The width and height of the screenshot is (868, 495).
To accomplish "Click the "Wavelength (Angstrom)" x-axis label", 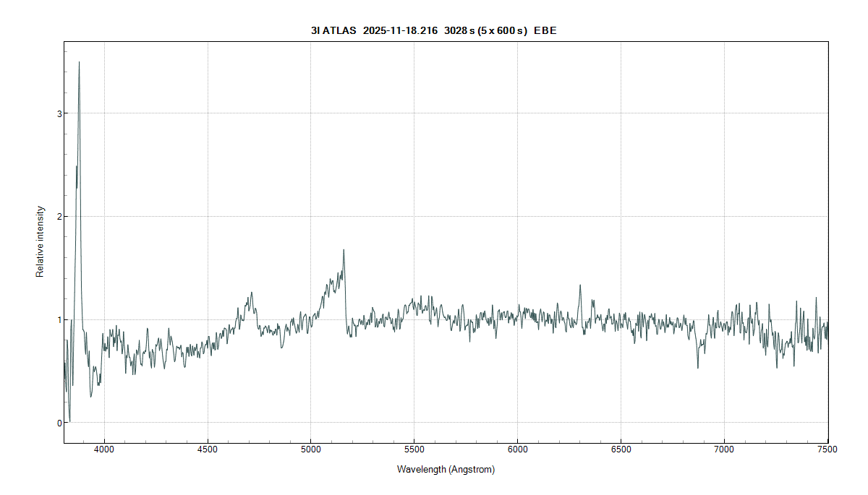I will [x=446, y=470].
